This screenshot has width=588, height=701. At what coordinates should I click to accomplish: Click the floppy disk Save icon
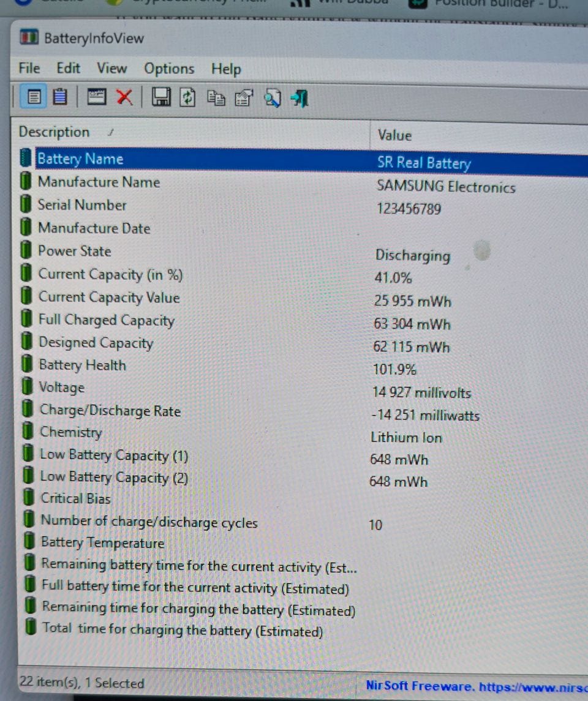click(x=161, y=97)
